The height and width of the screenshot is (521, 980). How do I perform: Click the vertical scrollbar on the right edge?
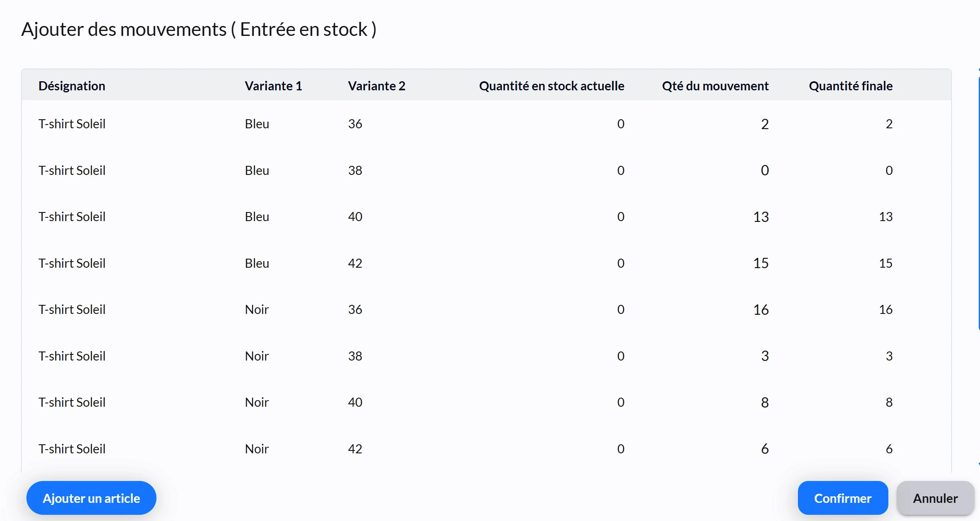pyautogui.click(x=978, y=198)
